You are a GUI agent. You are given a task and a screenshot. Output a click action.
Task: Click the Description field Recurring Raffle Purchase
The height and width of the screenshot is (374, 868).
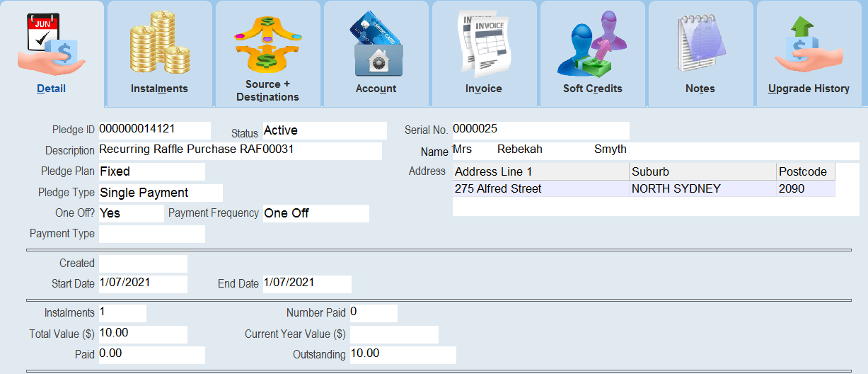[240, 151]
